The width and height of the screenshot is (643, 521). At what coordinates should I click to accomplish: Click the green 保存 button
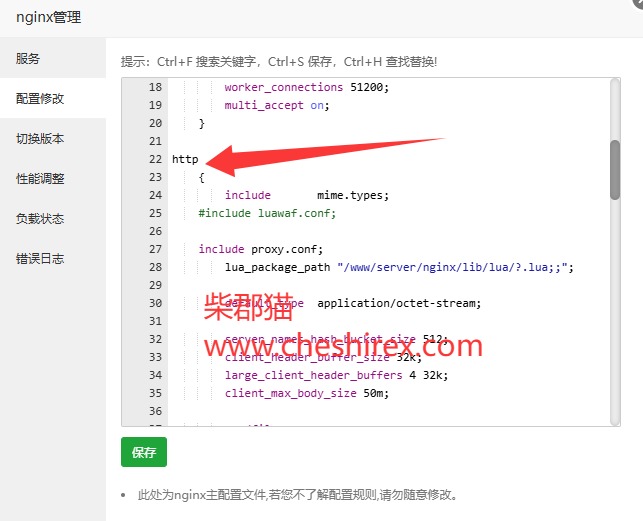144,452
